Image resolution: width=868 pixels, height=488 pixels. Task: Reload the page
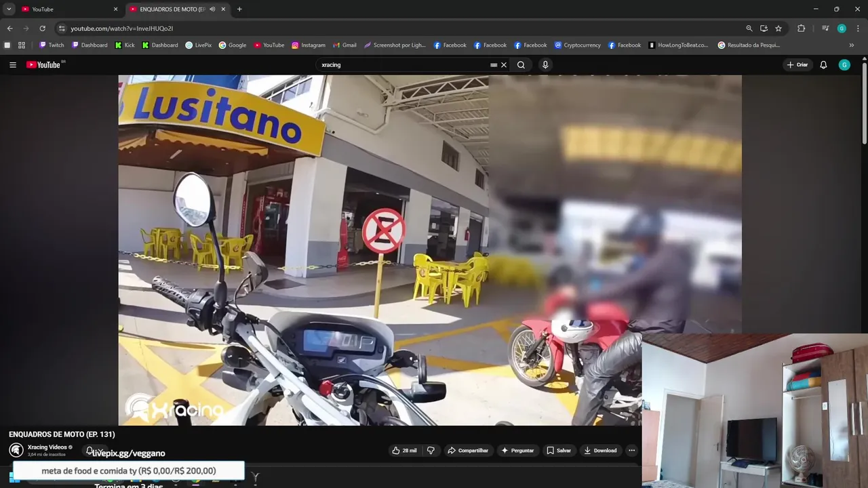tap(42, 28)
